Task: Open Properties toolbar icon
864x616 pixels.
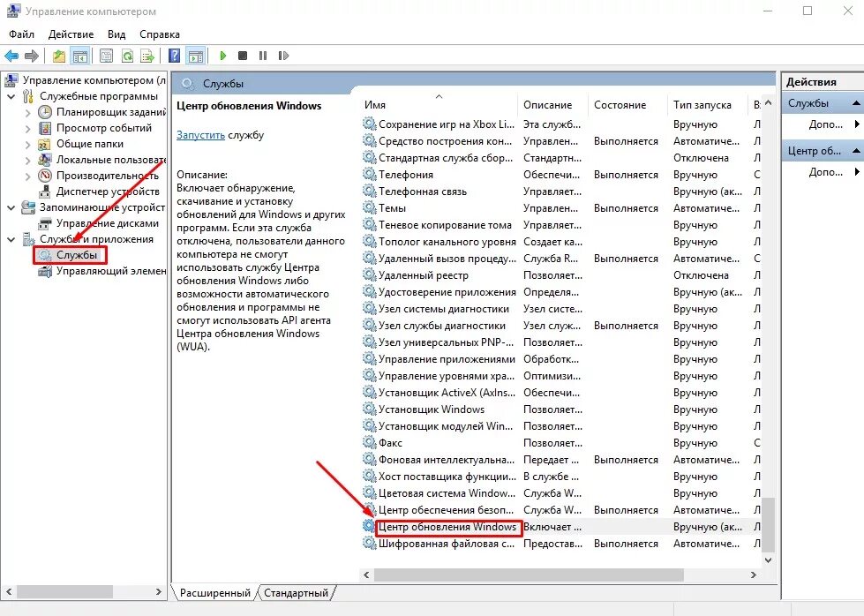Action: (107, 56)
